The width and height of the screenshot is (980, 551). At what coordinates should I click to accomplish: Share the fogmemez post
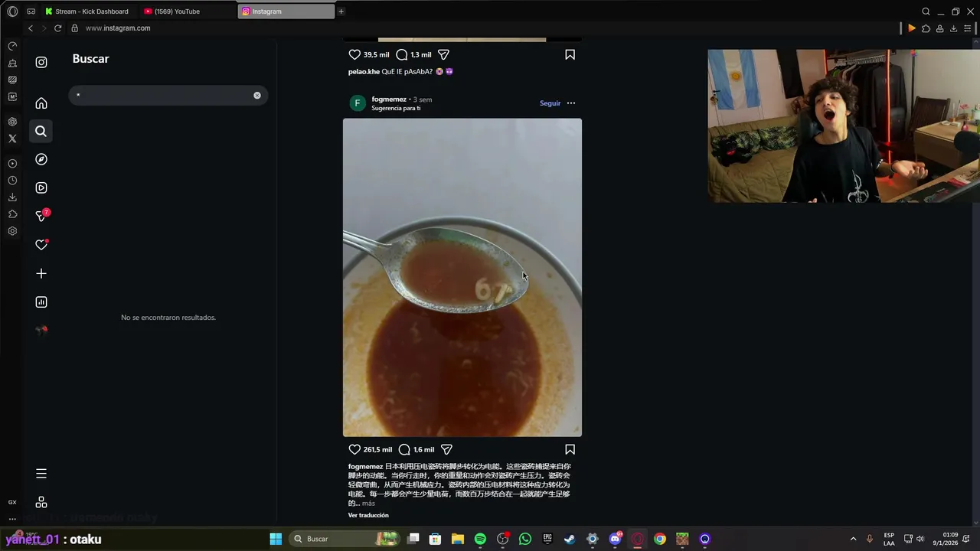click(x=446, y=449)
